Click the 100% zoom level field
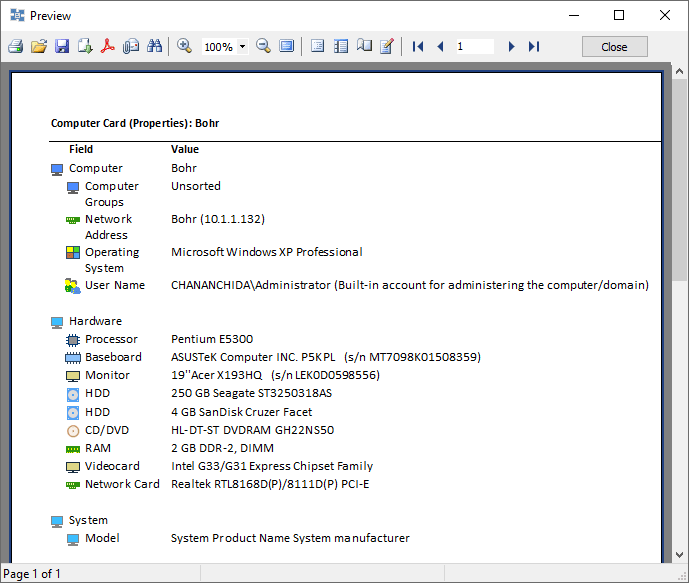 pos(219,47)
